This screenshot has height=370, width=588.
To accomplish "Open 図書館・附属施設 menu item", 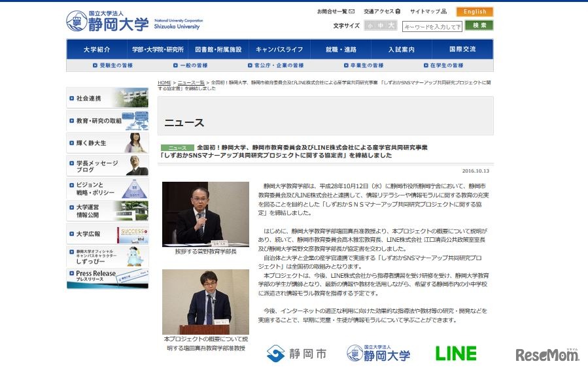I will [218, 49].
